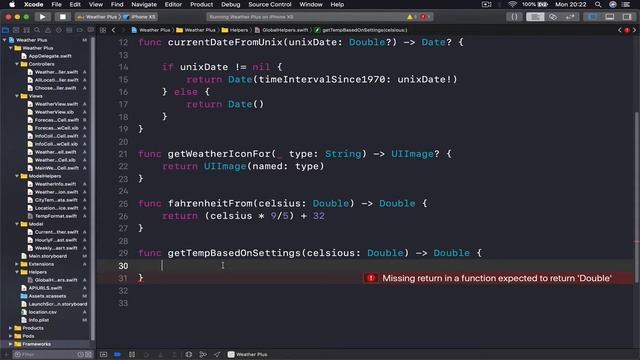
Task: Open Spotlight search in menu bar
Action: tap(598, 4)
